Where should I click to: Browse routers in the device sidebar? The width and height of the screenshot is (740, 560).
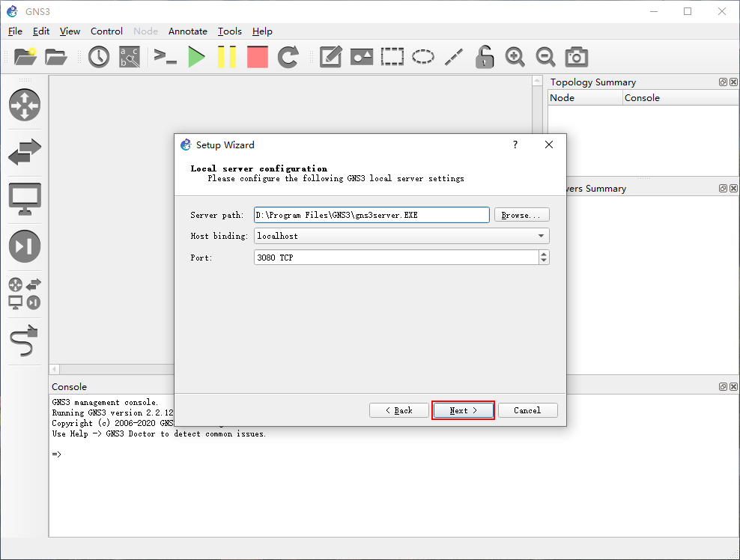(x=25, y=105)
